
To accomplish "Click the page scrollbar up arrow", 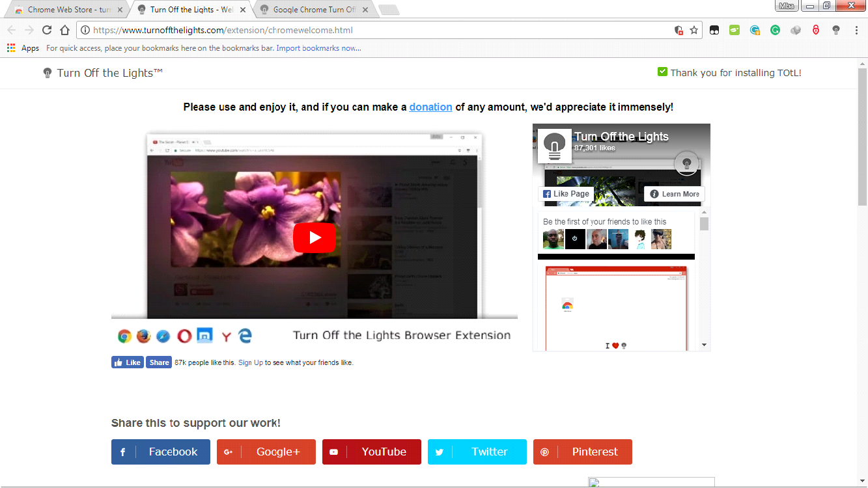I will [862, 62].
